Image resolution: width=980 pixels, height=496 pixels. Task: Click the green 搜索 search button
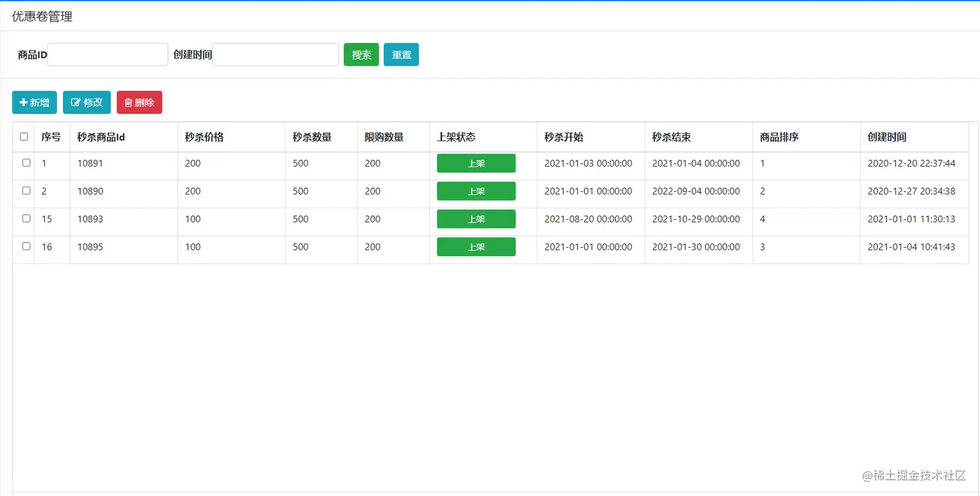pyautogui.click(x=361, y=54)
